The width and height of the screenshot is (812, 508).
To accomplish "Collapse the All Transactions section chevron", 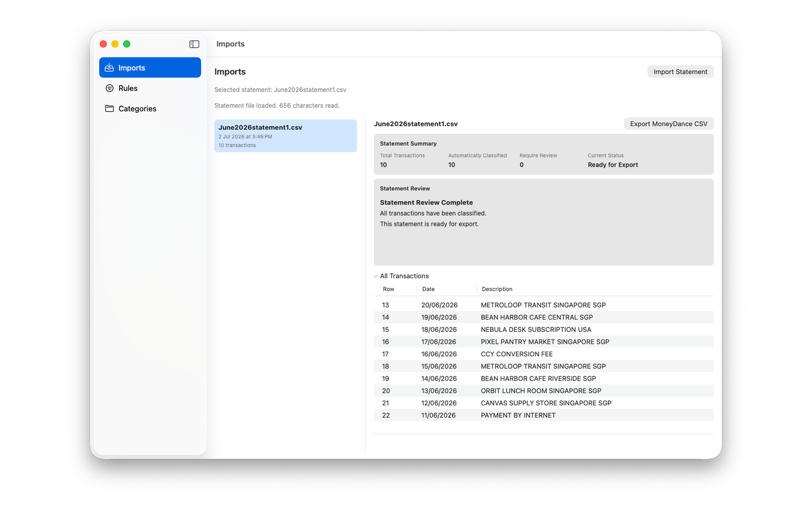I will pyautogui.click(x=376, y=276).
